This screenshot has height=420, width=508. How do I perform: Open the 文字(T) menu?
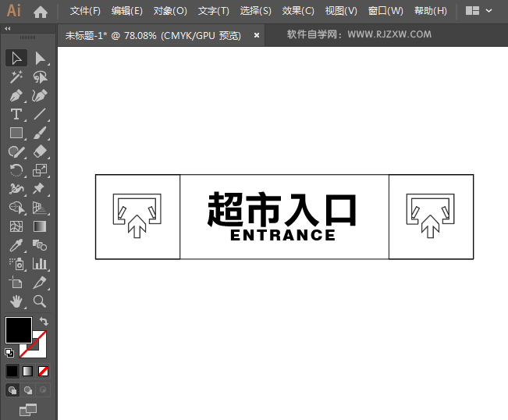tap(214, 11)
